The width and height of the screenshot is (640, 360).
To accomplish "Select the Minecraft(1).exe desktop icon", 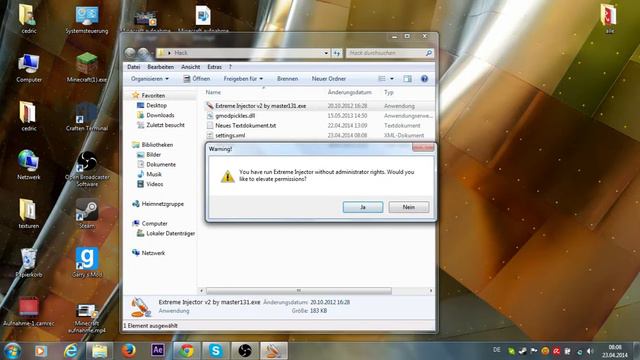I will coord(87,67).
